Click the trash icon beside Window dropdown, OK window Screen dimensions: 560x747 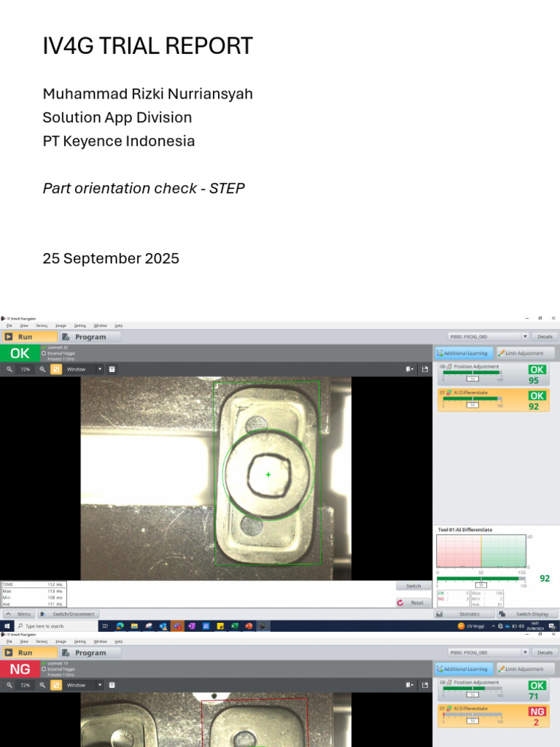tap(112, 369)
